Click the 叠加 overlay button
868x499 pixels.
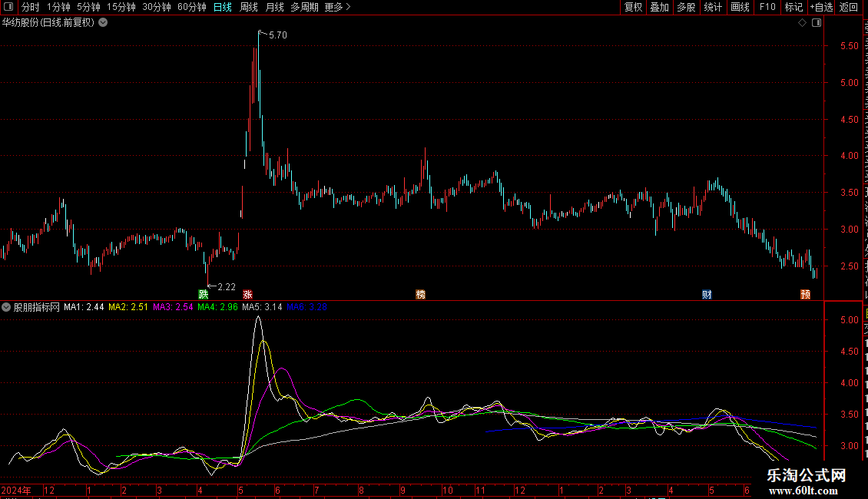pyautogui.click(x=660, y=7)
